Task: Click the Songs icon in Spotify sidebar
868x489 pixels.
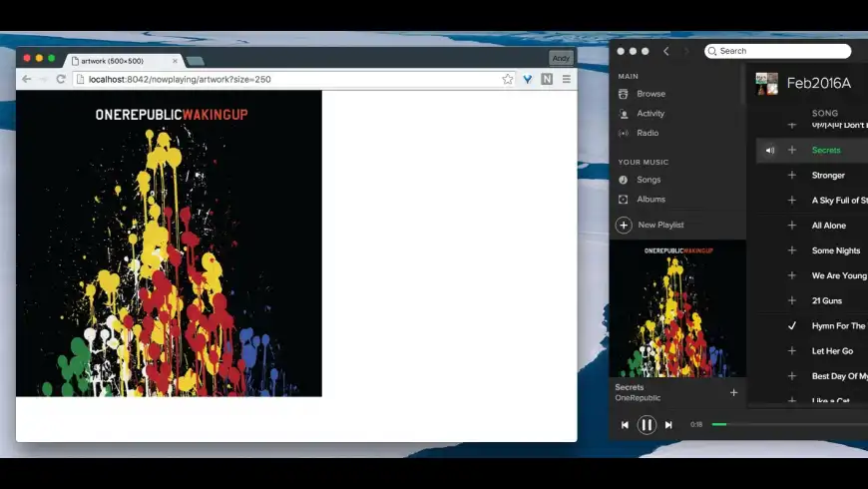Action: click(x=624, y=180)
